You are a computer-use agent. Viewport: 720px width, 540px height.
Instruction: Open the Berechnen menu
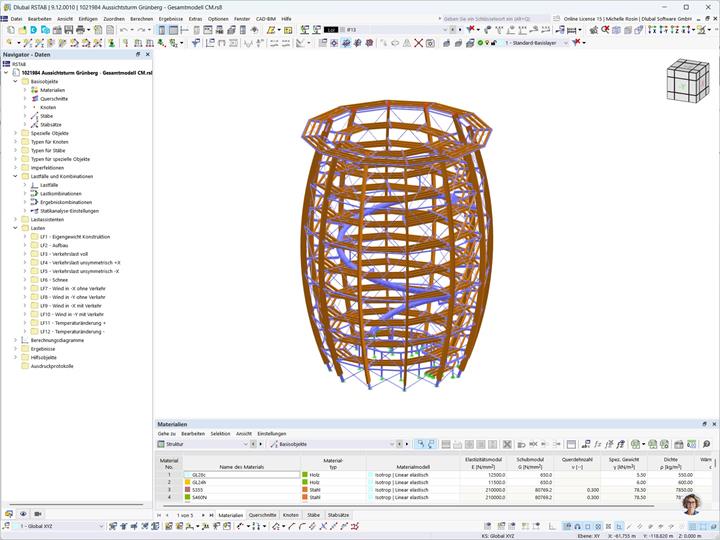tap(141, 19)
